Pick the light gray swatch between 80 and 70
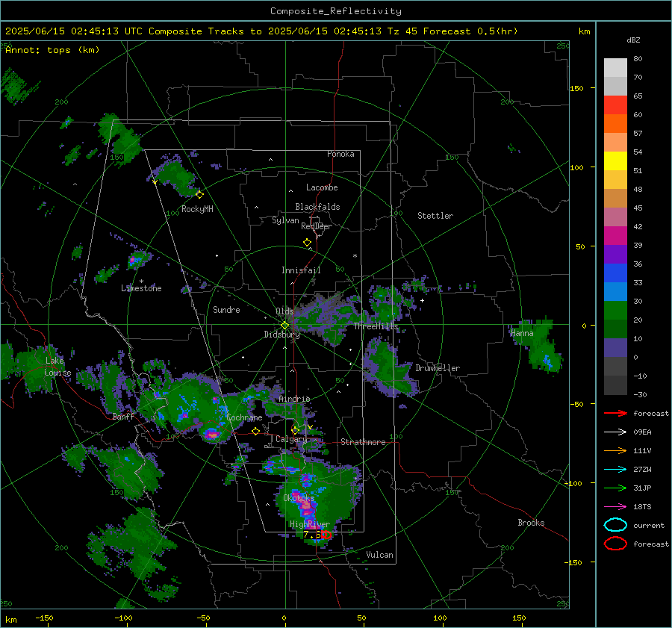 pyautogui.click(x=615, y=67)
